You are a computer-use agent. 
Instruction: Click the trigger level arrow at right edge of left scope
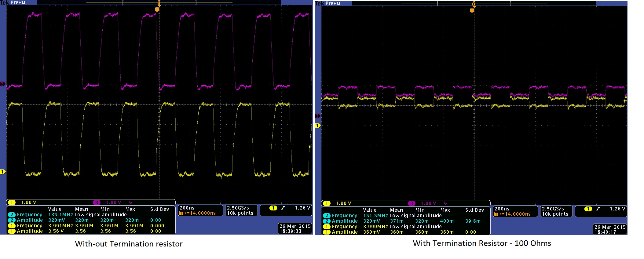pyautogui.click(x=310, y=147)
